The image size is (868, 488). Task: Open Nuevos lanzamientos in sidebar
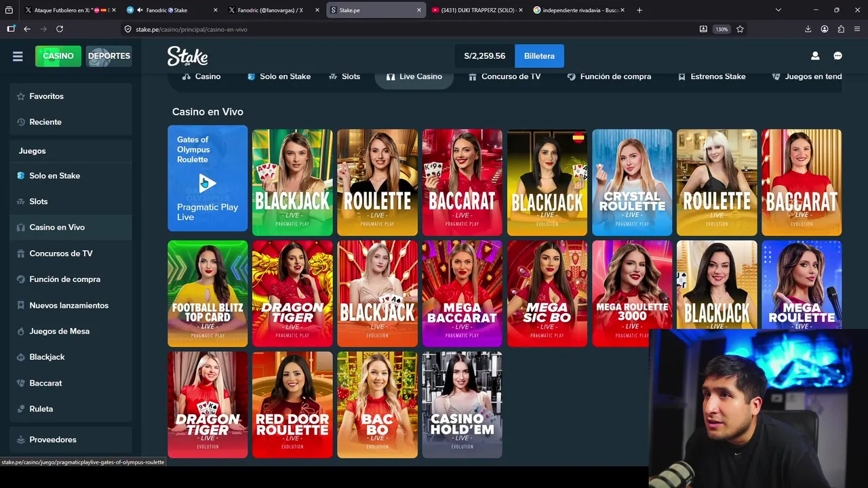[71, 305]
